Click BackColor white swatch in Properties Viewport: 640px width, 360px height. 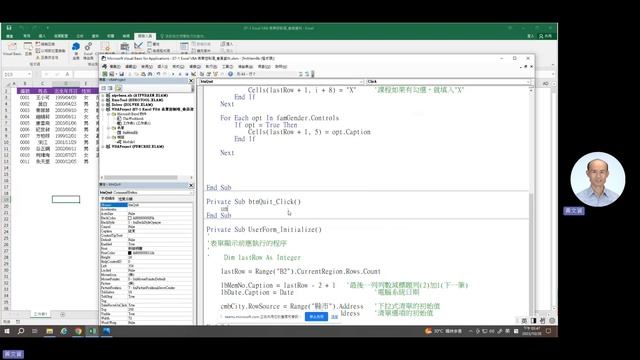(x=130, y=218)
